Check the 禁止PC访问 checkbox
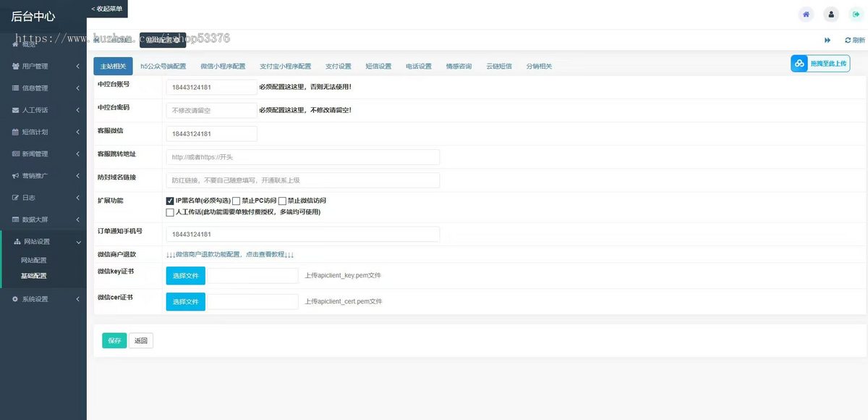Viewport: 868px width, 420px height. point(236,201)
